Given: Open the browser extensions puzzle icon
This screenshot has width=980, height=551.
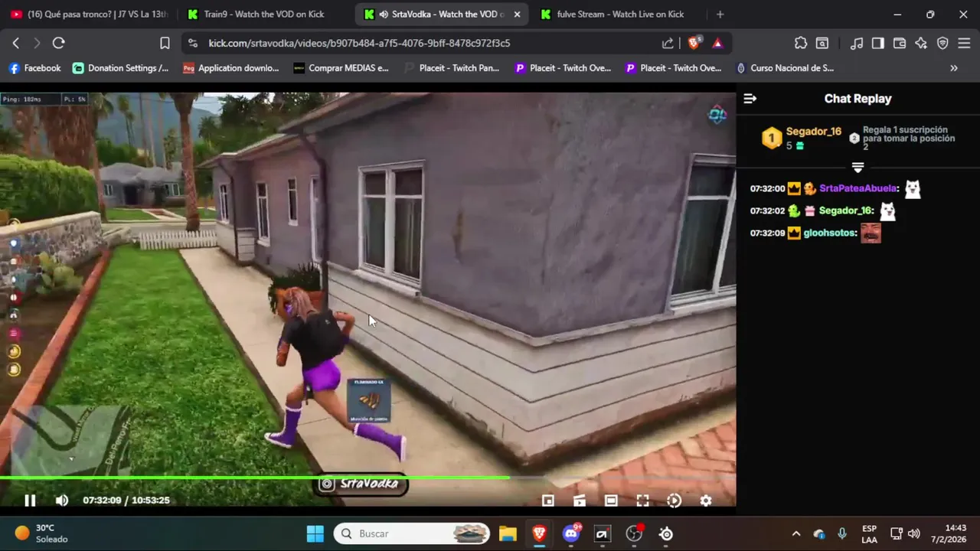Looking at the screenshot, I should tap(801, 44).
